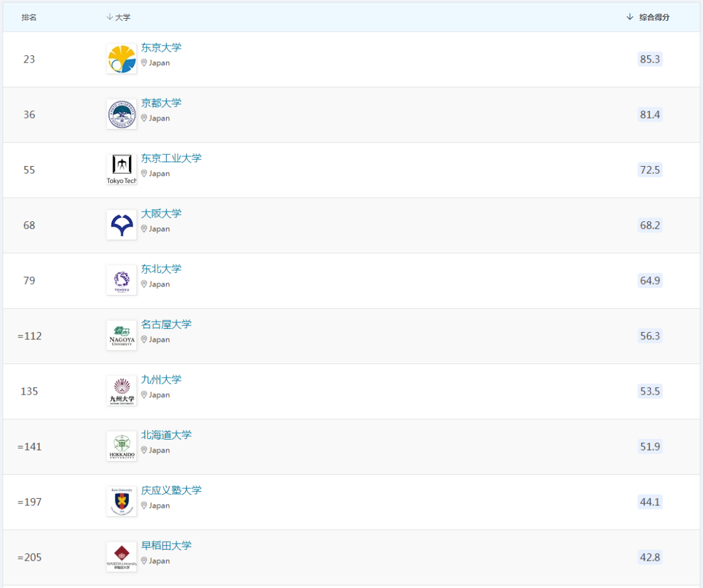Screen dimensions: 703x588
Task: Open the 东京大学 link
Action: pos(161,48)
